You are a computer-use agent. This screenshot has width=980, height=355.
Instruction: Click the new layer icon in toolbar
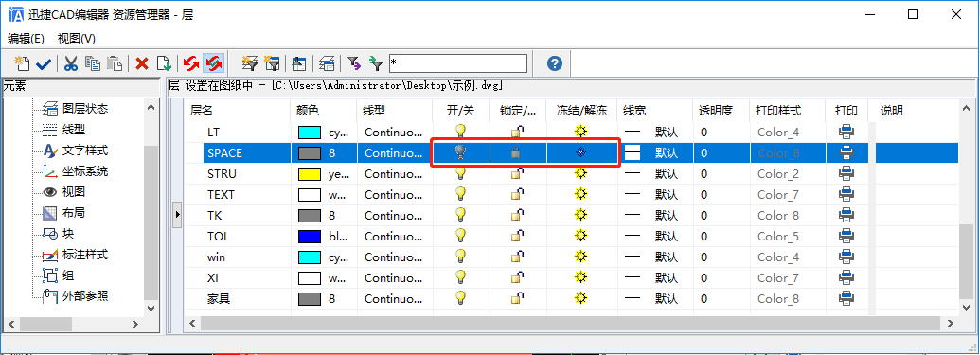[x=23, y=62]
